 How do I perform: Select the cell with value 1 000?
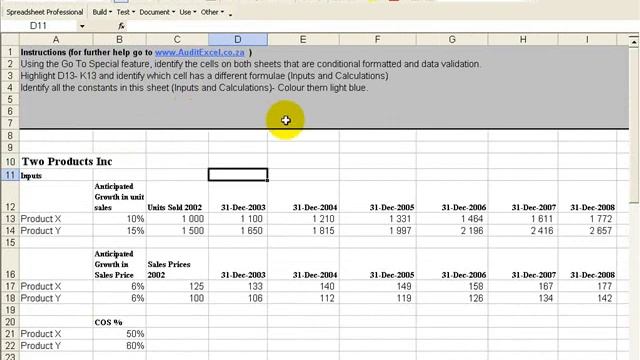[177, 219]
